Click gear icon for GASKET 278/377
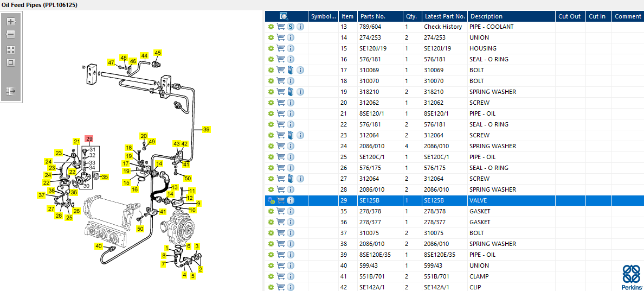644x291 pixels. point(271,222)
